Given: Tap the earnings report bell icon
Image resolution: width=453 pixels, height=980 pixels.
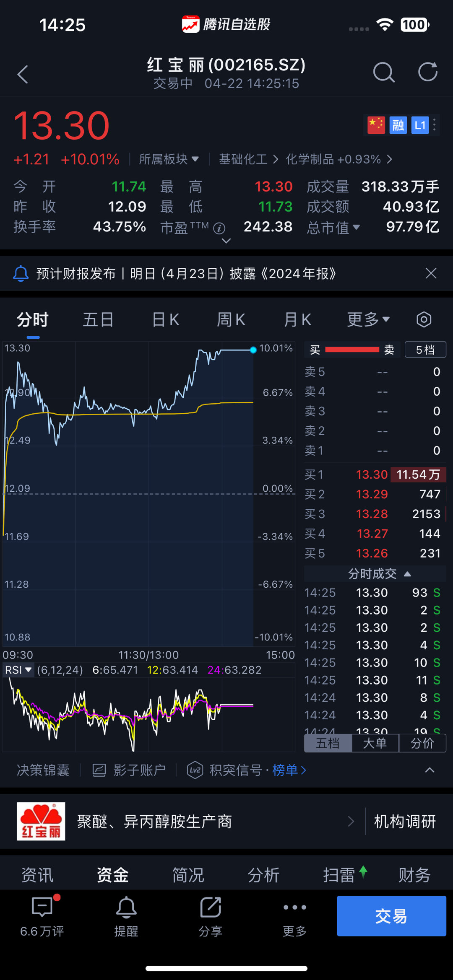Looking at the screenshot, I should 21,274.
